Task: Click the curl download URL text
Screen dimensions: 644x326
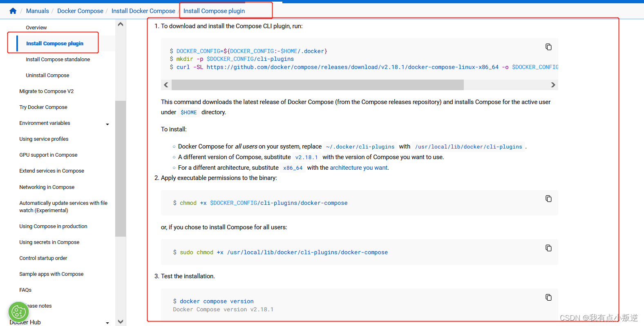Action: click(353, 67)
